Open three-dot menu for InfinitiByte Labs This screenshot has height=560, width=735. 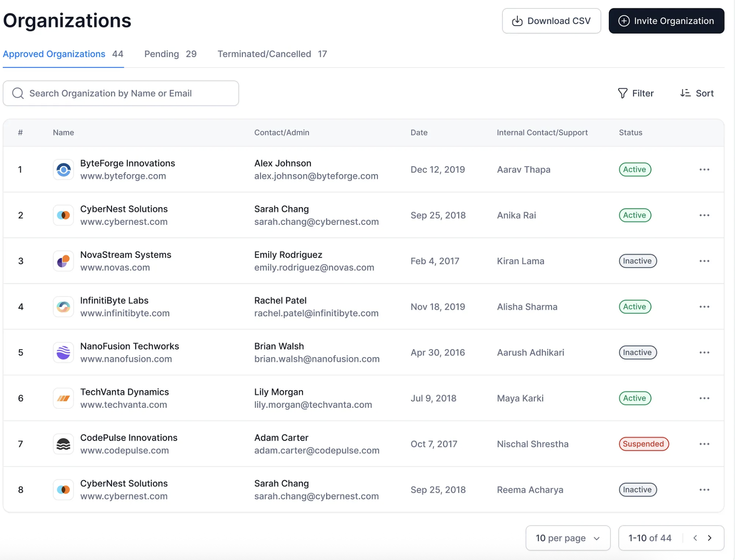click(704, 307)
